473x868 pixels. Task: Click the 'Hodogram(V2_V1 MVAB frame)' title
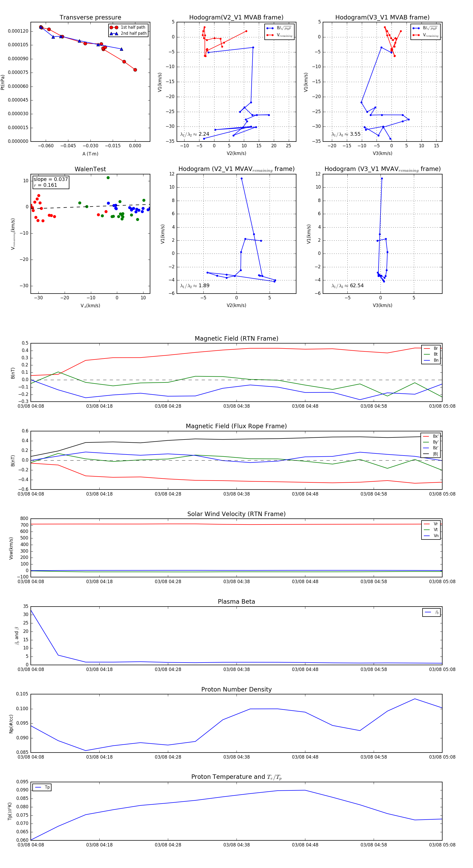point(236,17)
